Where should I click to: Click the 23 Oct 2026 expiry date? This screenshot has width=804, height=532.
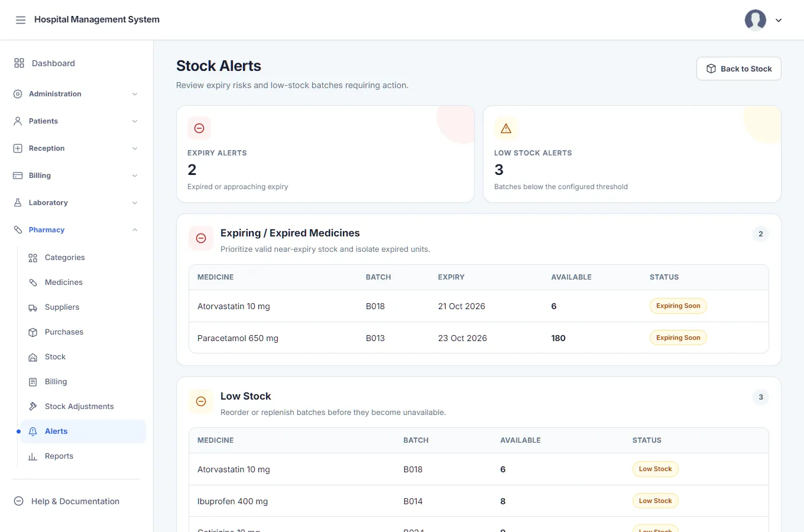click(x=462, y=338)
